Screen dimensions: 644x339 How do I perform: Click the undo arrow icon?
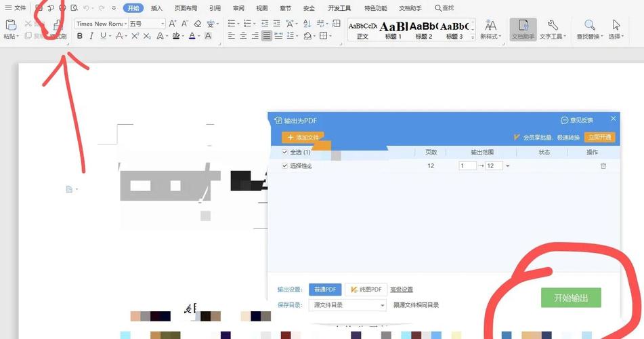[x=86, y=8]
